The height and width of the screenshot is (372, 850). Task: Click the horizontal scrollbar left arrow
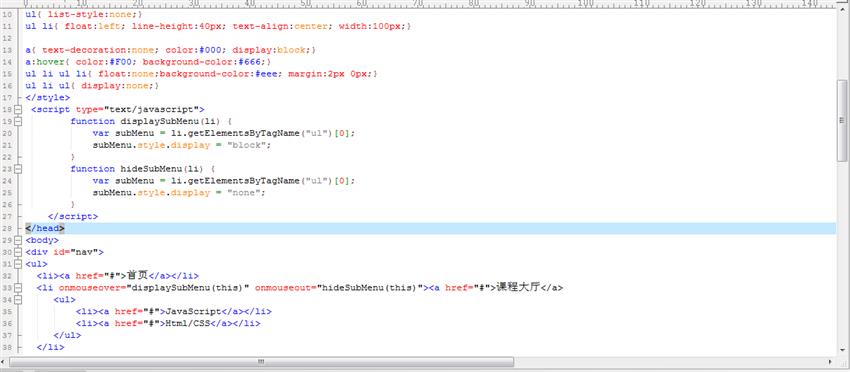(4, 361)
